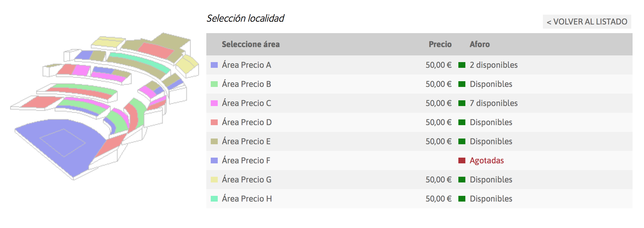Click the 7 disponibles text for Area C
This screenshot has width=644, height=228.
[x=494, y=103]
